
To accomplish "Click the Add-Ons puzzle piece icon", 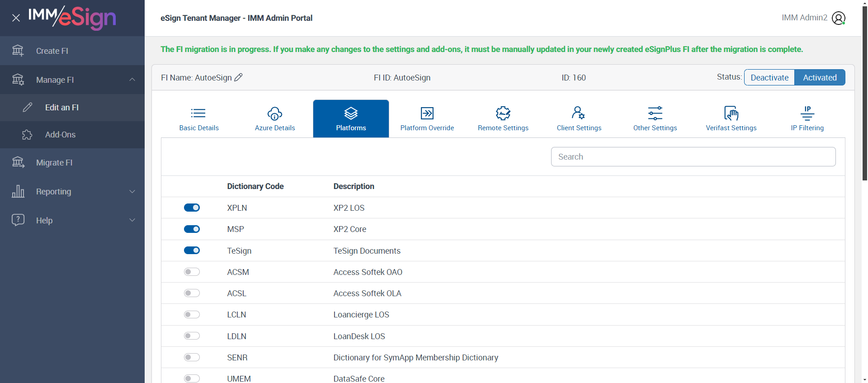I will pos(27,135).
